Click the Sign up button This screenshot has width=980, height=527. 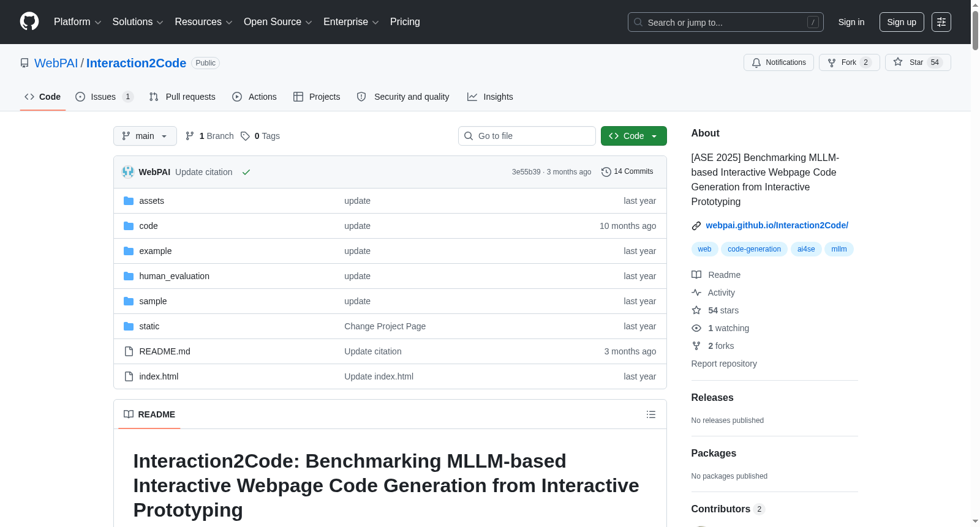pyautogui.click(x=902, y=22)
